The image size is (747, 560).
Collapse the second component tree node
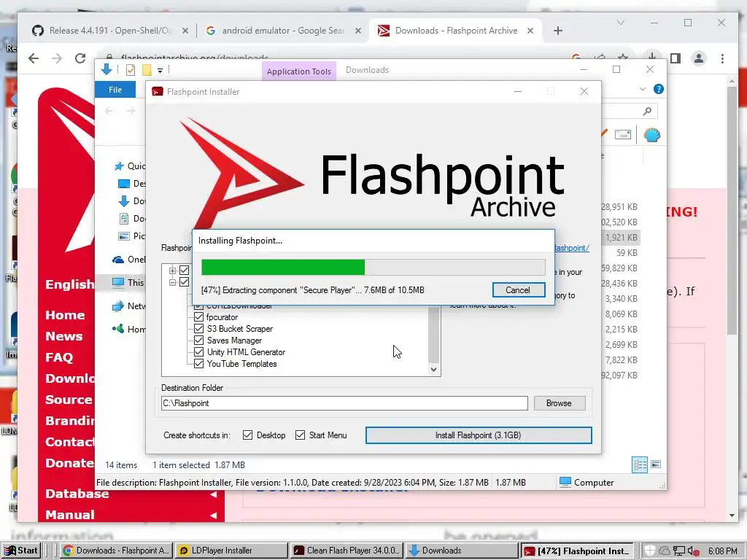pos(172,282)
